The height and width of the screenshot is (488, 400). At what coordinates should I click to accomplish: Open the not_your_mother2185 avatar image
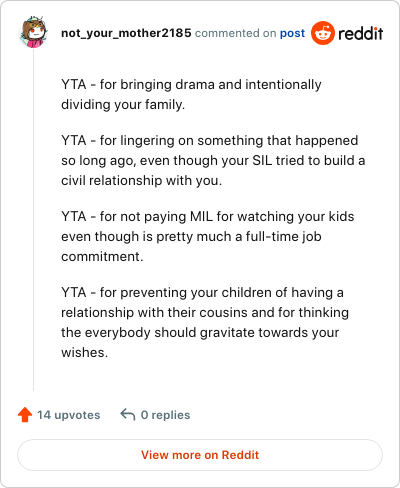(x=33, y=32)
